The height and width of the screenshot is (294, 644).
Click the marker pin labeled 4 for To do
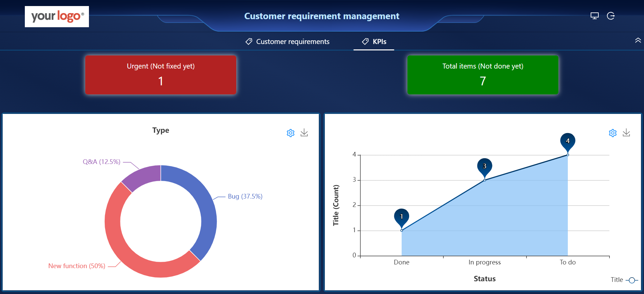[567, 141]
